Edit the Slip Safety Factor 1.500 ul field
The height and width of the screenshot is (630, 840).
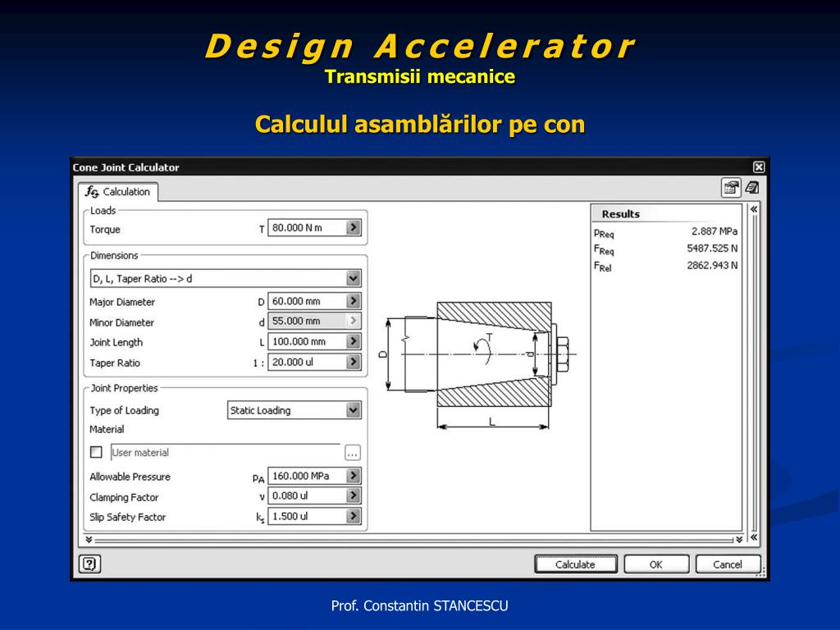tap(307, 517)
